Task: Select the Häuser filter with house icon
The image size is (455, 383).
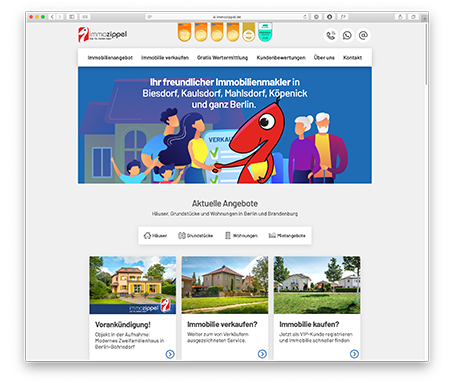Action: (x=155, y=236)
